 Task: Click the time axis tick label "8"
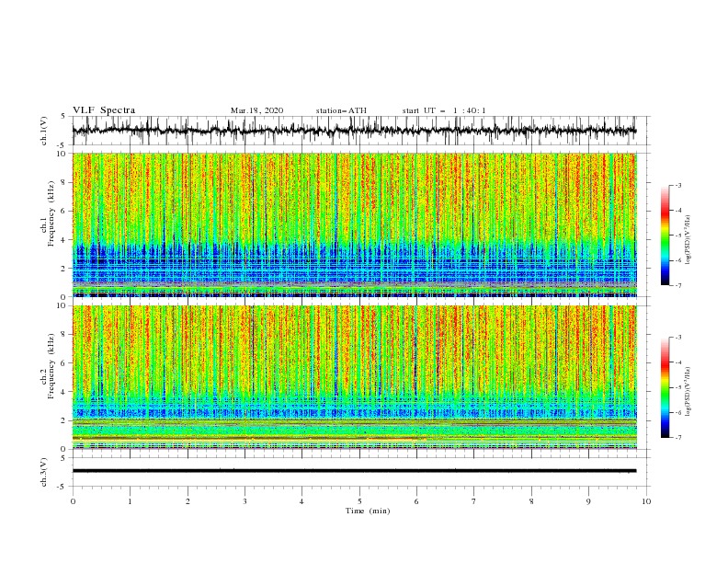pos(531,501)
